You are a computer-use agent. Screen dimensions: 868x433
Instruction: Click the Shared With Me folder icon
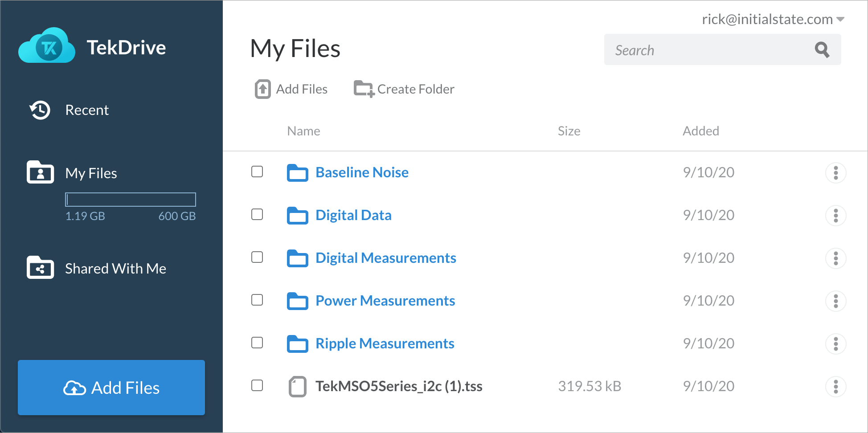click(x=40, y=268)
